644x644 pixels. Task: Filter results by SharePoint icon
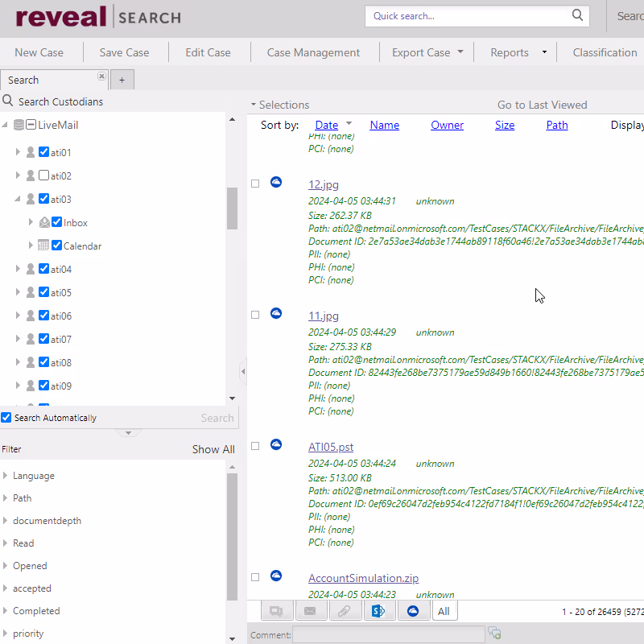click(x=378, y=611)
